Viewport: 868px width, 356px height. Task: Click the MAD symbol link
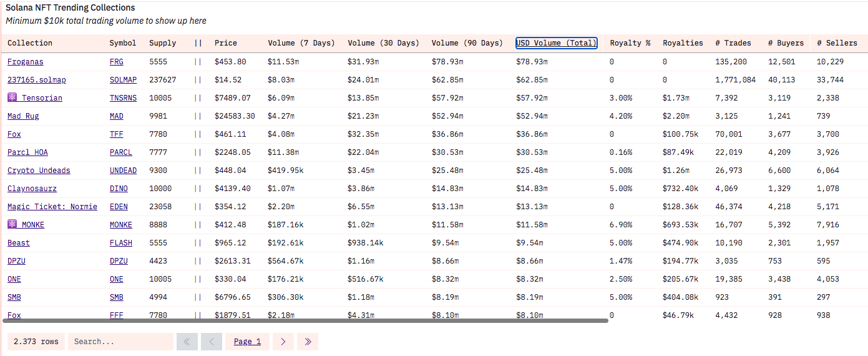tap(116, 116)
